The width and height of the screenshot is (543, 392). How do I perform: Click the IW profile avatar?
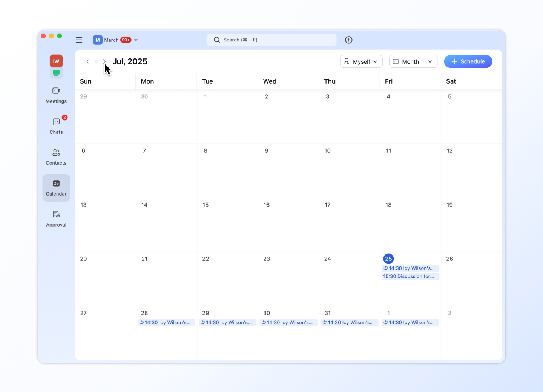click(x=56, y=61)
